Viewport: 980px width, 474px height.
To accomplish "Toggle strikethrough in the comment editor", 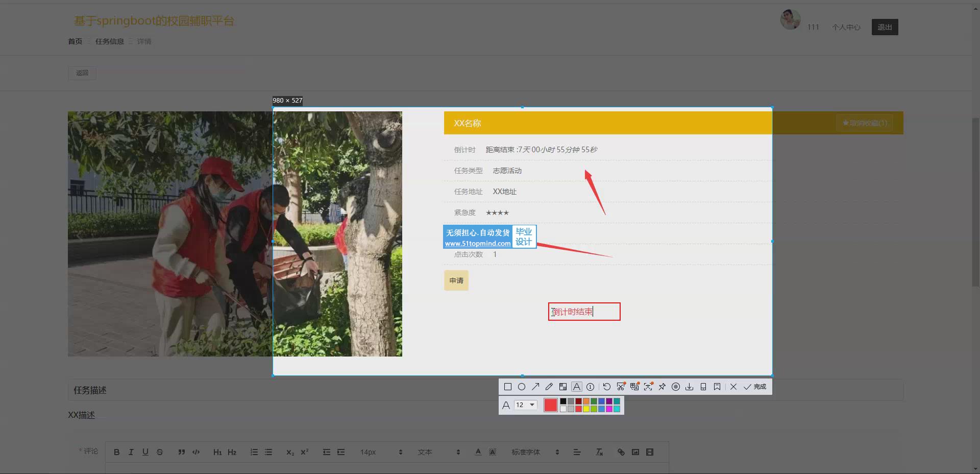I will pyautogui.click(x=159, y=452).
